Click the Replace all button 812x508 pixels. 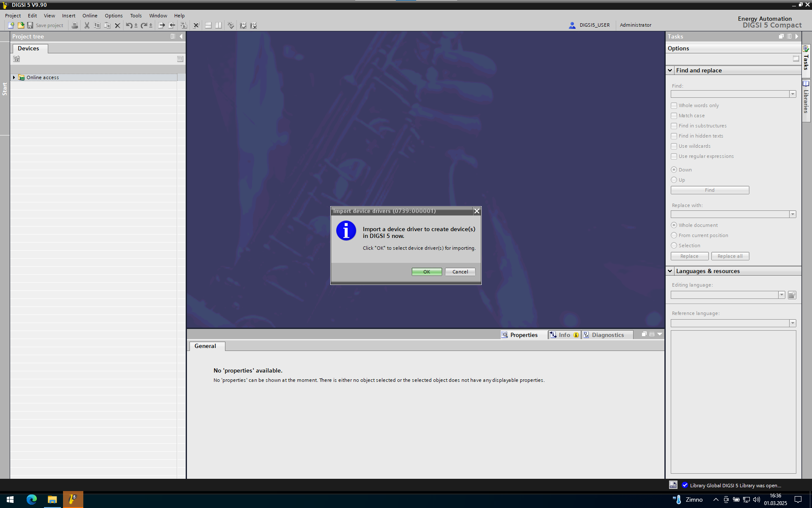tap(730, 256)
